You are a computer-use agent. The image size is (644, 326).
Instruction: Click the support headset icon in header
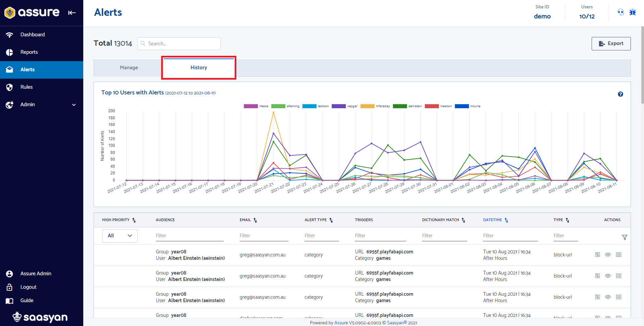coord(620,12)
